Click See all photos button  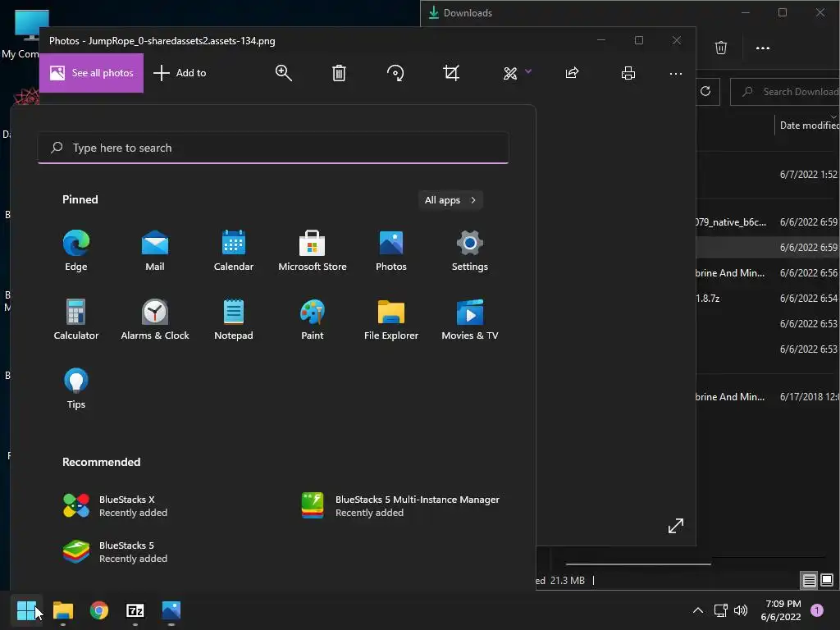pyautogui.click(x=92, y=73)
